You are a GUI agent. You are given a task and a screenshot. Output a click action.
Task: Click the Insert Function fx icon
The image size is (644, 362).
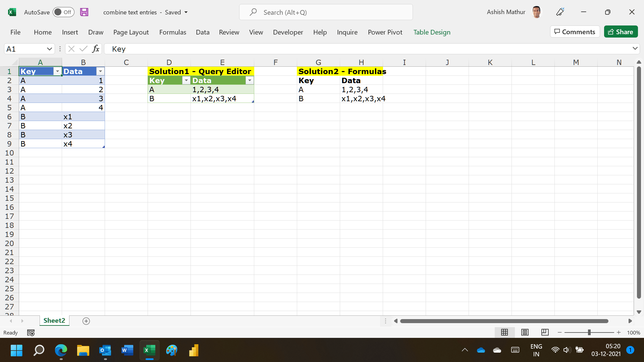point(96,49)
